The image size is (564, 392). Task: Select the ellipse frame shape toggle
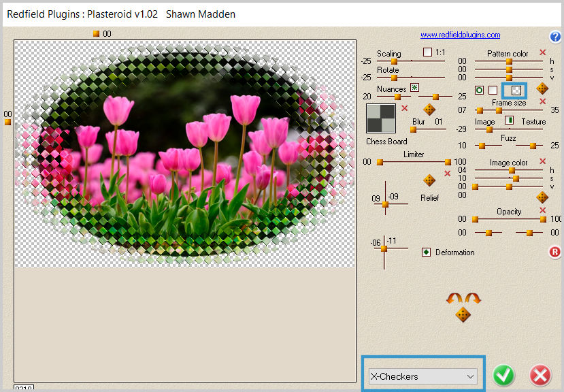[479, 90]
